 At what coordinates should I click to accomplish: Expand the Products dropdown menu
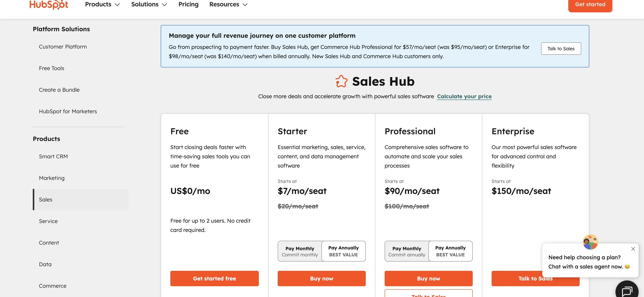(x=103, y=4)
